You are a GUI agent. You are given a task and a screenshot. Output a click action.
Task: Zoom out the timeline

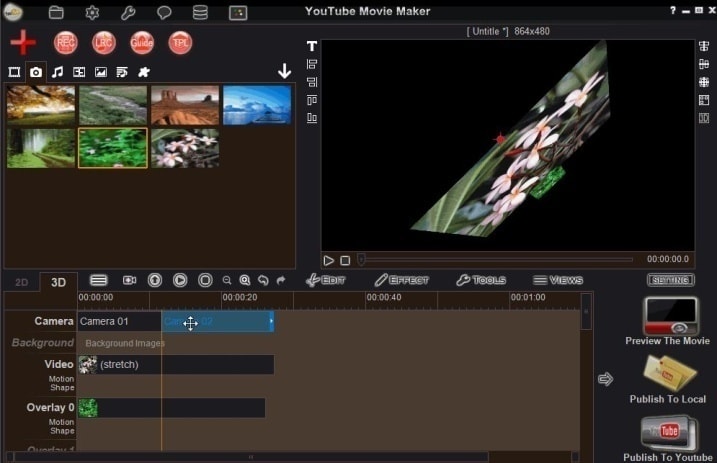pyautogui.click(x=227, y=280)
